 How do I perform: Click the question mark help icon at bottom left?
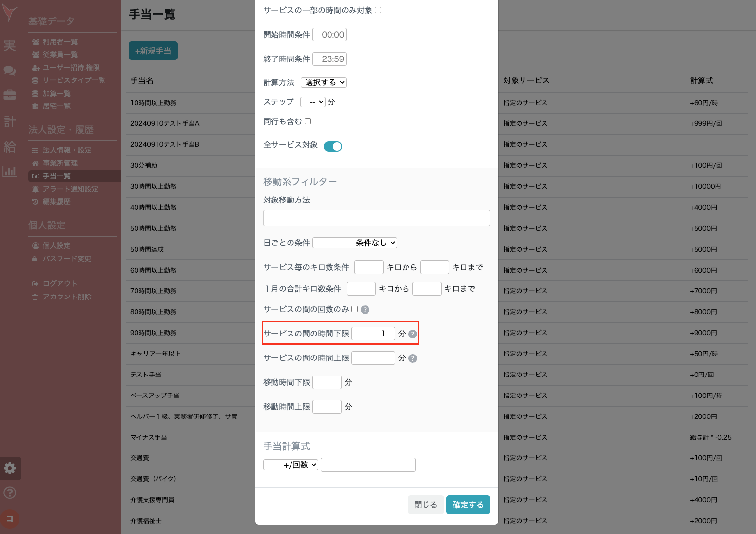(x=10, y=493)
